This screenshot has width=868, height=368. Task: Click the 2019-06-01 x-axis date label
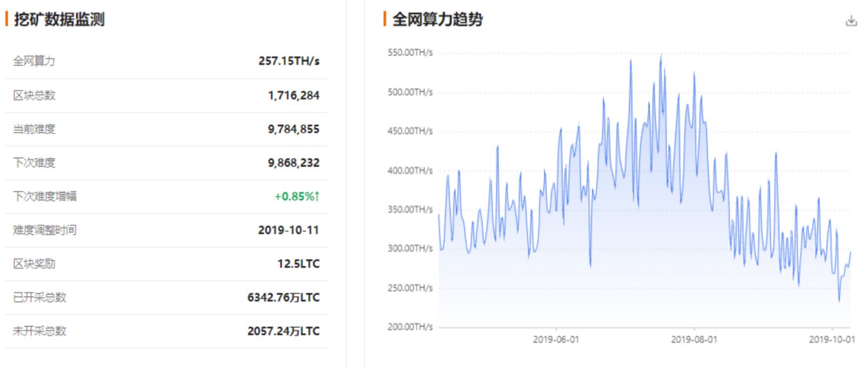click(x=556, y=339)
